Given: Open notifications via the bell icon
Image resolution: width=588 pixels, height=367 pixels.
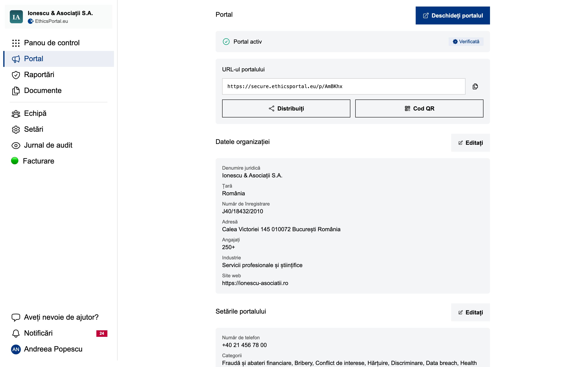Looking at the screenshot, I should pos(16,333).
